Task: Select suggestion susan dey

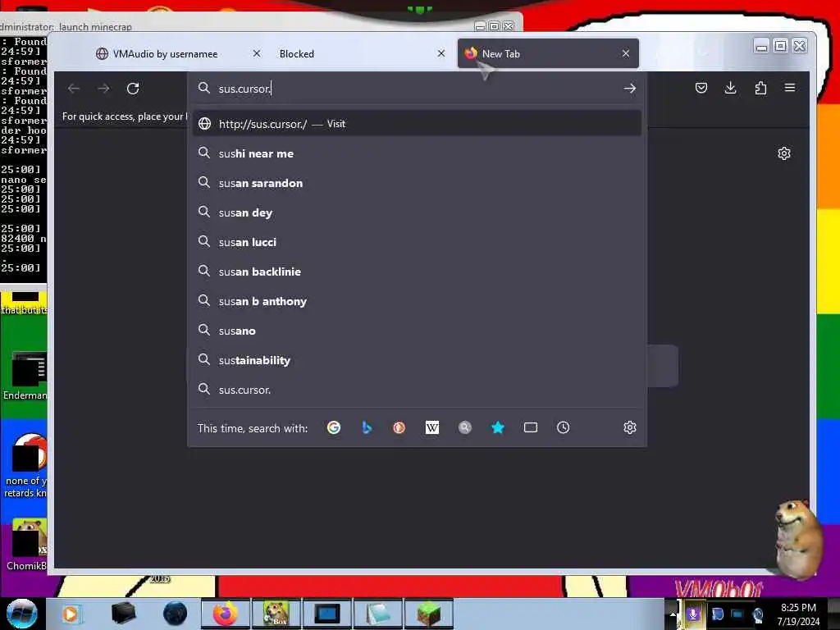Action: click(x=417, y=212)
